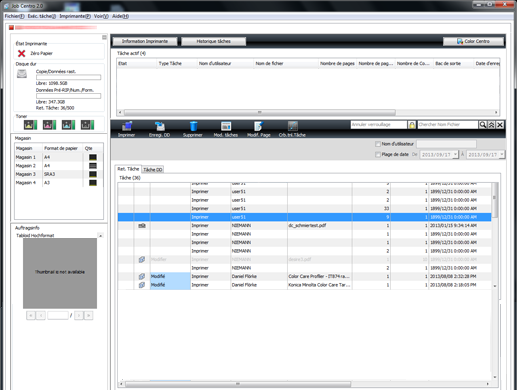517x390 pixels.
Task: Click the black toner level icon
Action: 87,125
